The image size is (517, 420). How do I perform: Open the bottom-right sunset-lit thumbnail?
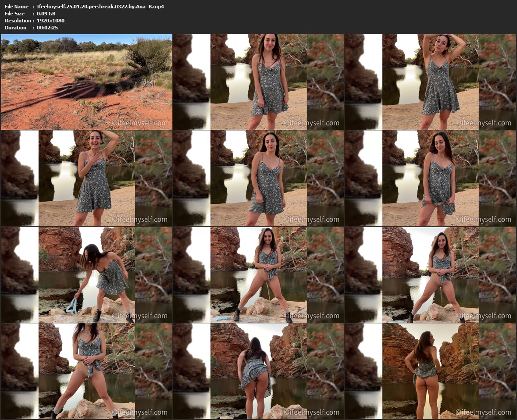pos(430,371)
